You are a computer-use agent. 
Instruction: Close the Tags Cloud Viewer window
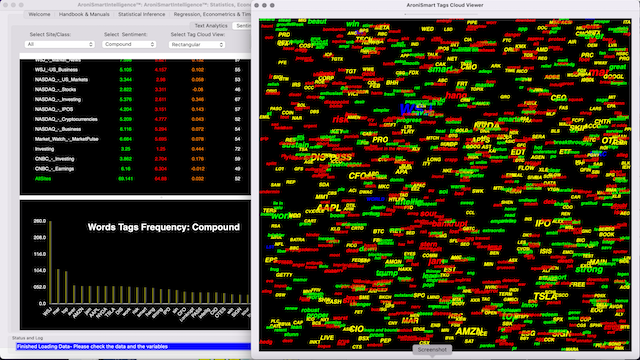point(256,5)
